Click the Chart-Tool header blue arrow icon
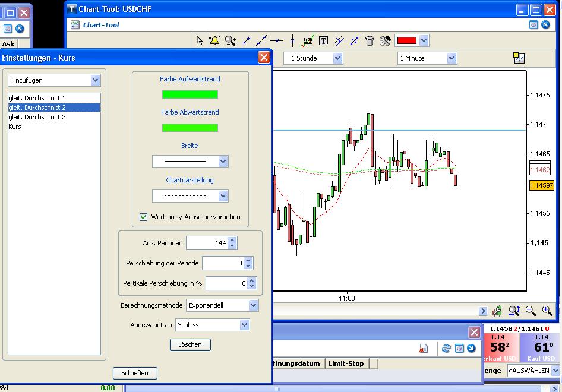This screenshot has width=562, height=392. [x=545, y=25]
